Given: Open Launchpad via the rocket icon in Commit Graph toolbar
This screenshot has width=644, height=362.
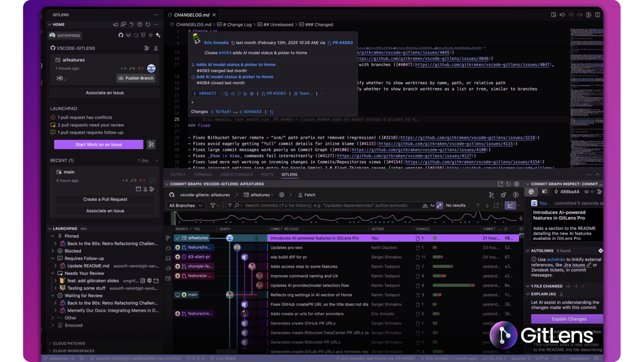Looking at the screenshot, I should click(x=504, y=194).
